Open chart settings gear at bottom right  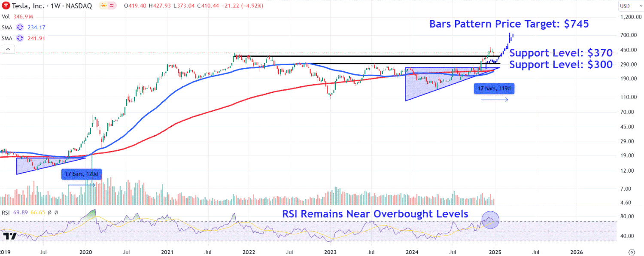pyautogui.click(x=632, y=252)
